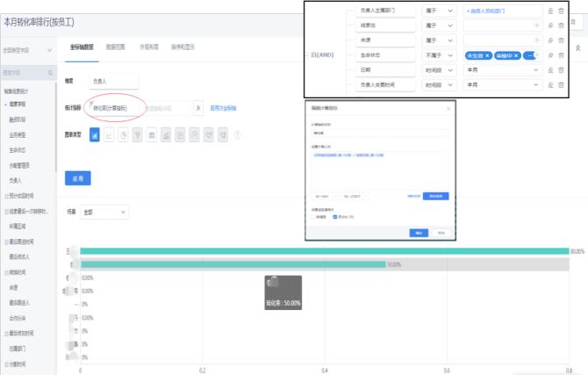Switch to the 坐标轴数据 tab

pos(82,46)
